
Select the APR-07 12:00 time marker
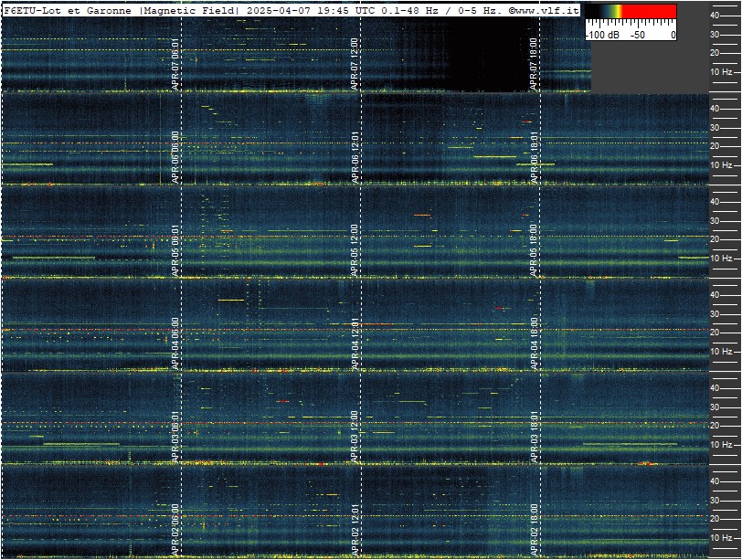tap(354, 64)
